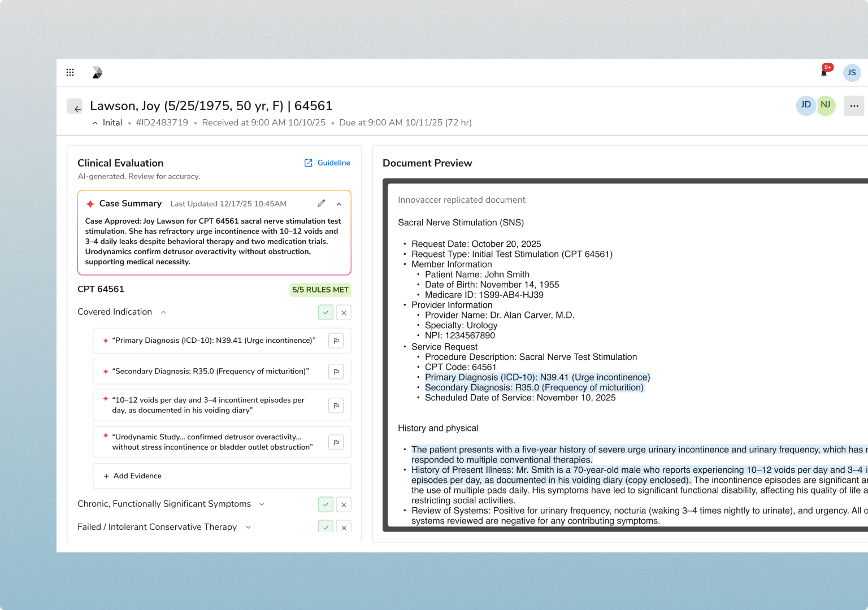
Task: Select the Urodynamic Study evidence card
Action: (222, 442)
